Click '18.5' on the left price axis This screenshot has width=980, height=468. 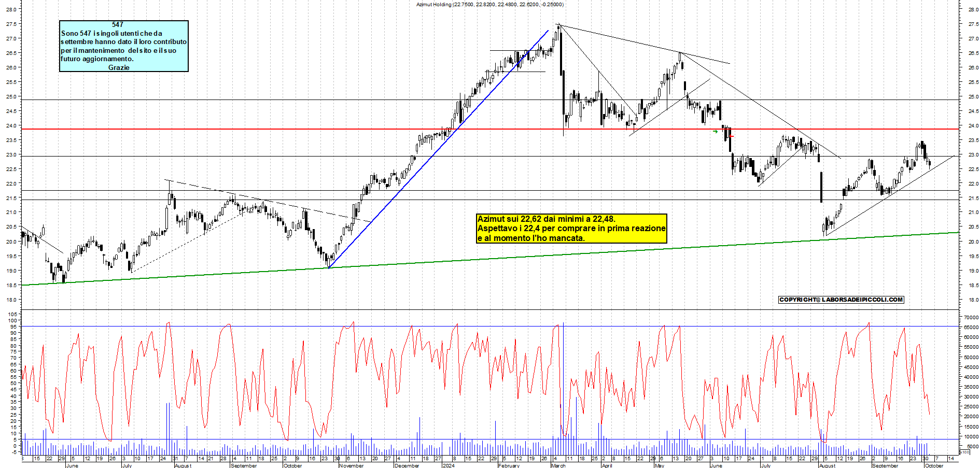(x=12, y=285)
